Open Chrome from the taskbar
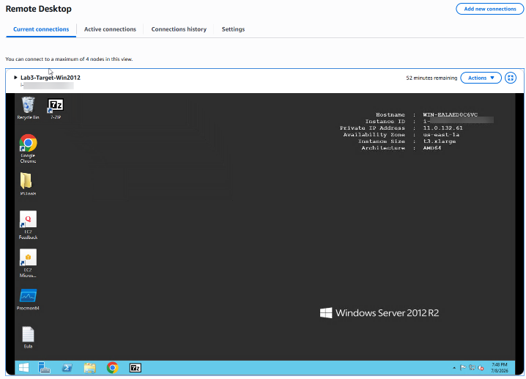This screenshot has width=526, height=379. coord(112,368)
